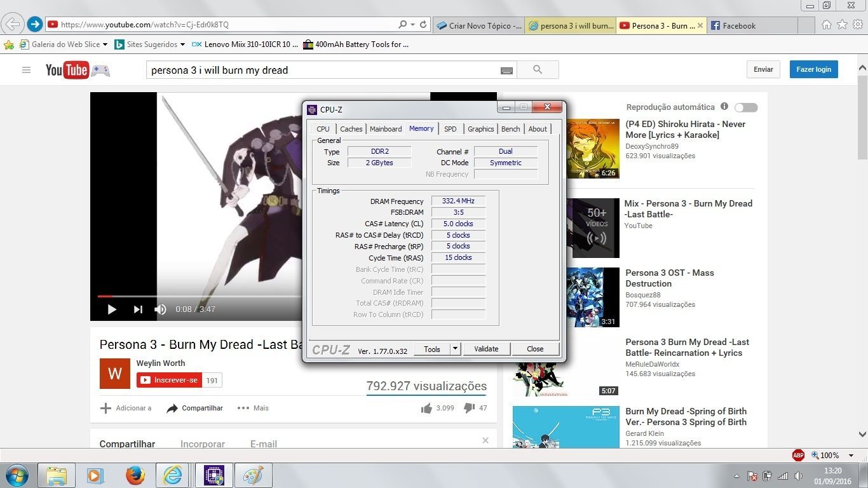Select the Incorporar share tab
The image size is (868, 488).
(203, 444)
